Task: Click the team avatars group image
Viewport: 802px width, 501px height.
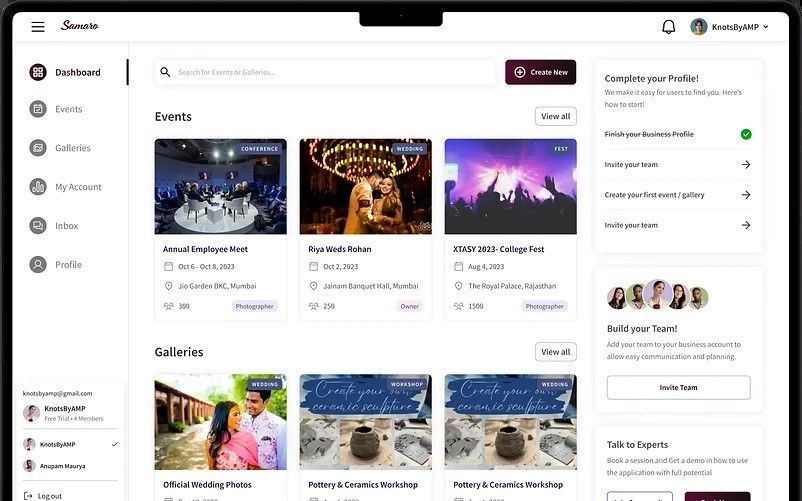Action: point(657,295)
